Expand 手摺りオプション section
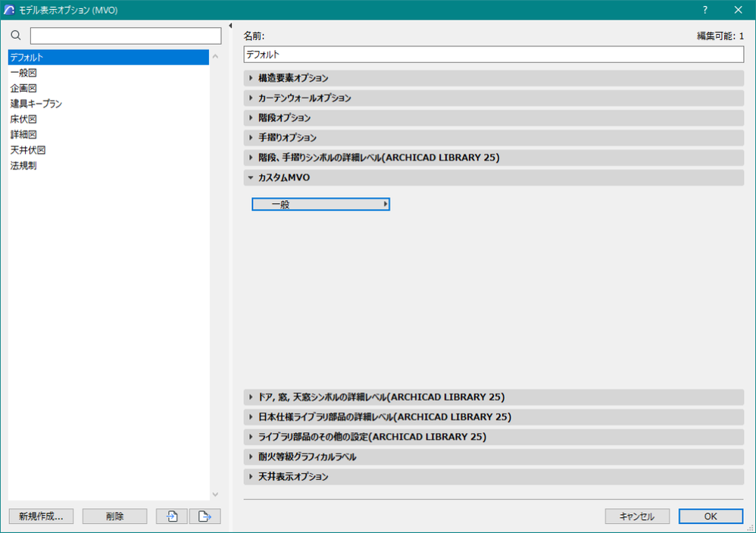This screenshot has width=756, height=533. point(494,137)
